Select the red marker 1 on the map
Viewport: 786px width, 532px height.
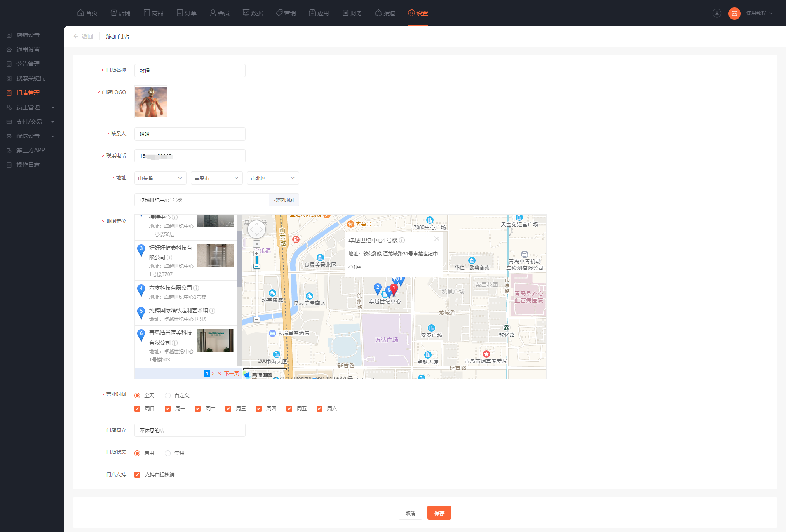394,289
